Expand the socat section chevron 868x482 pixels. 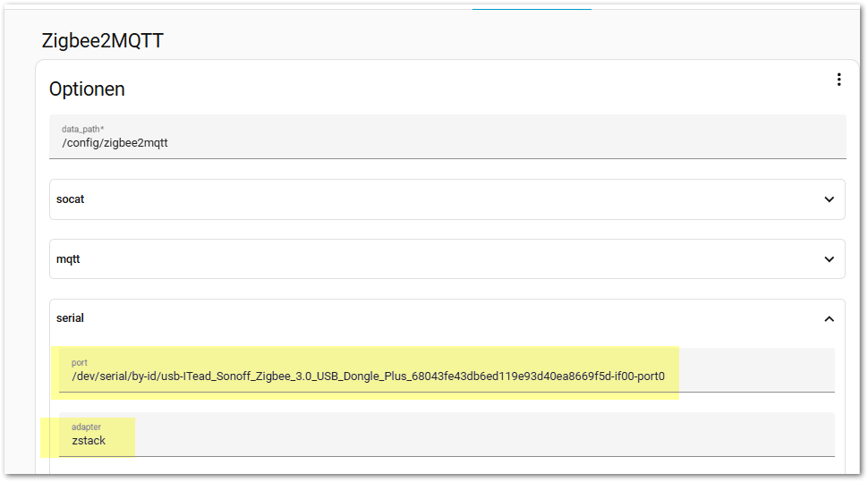(829, 199)
